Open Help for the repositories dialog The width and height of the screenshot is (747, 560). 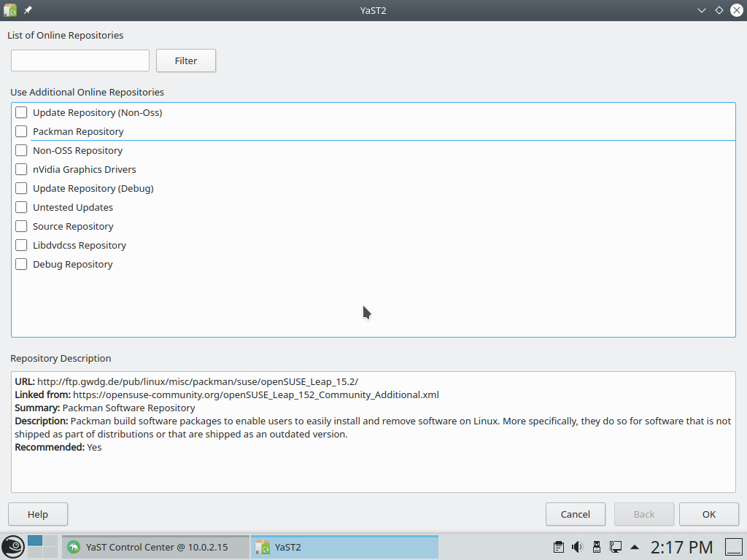coord(38,514)
